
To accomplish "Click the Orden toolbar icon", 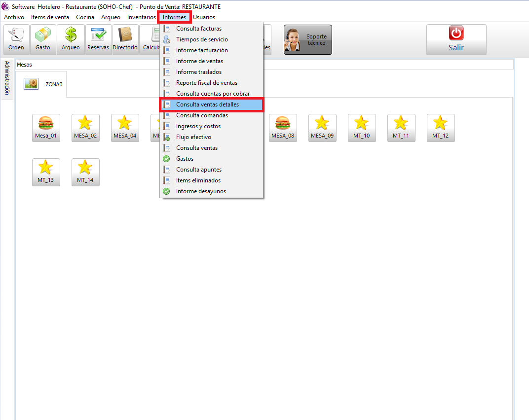I will click(x=16, y=39).
